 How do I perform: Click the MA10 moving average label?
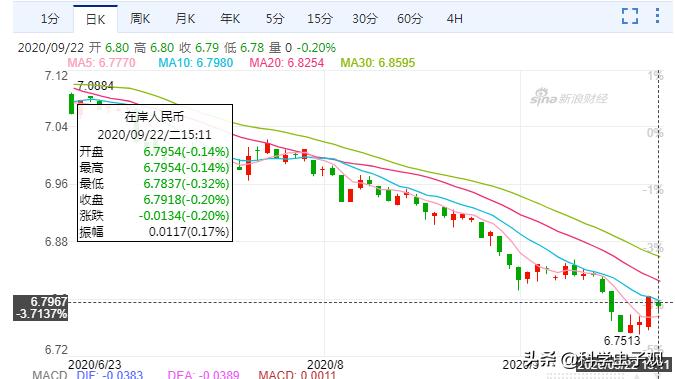(196, 63)
